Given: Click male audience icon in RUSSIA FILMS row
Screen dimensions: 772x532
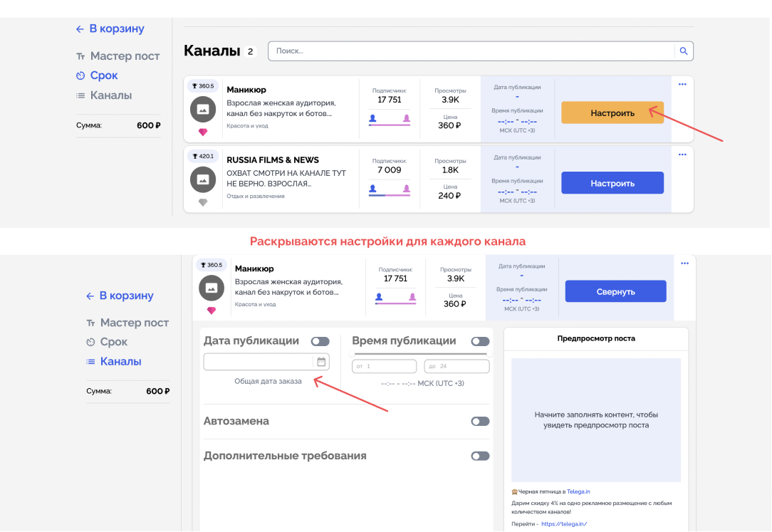Looking at the screenshot, I should [x=372, y=189].
